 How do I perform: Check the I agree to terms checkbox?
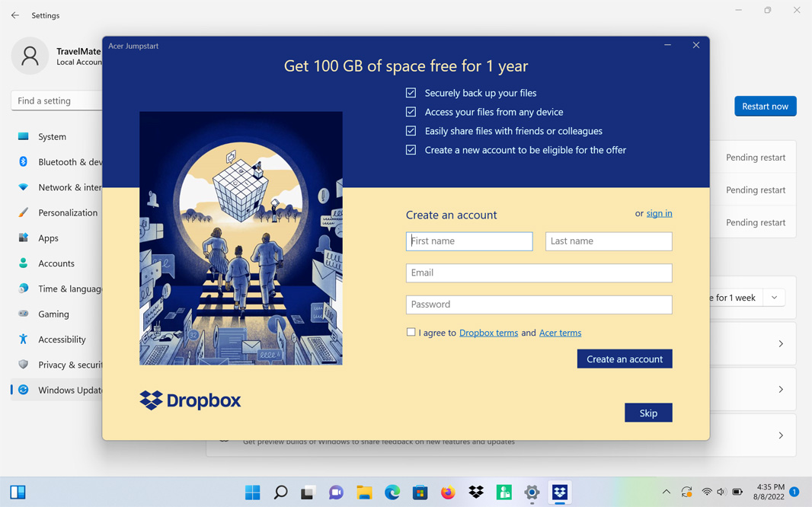click(411, 332)
